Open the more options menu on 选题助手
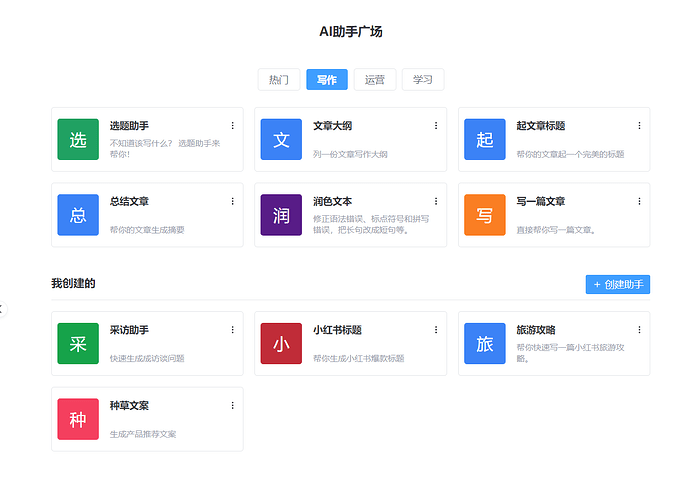Viewport: 690px width, 479px height. click(x=233, y=126)
